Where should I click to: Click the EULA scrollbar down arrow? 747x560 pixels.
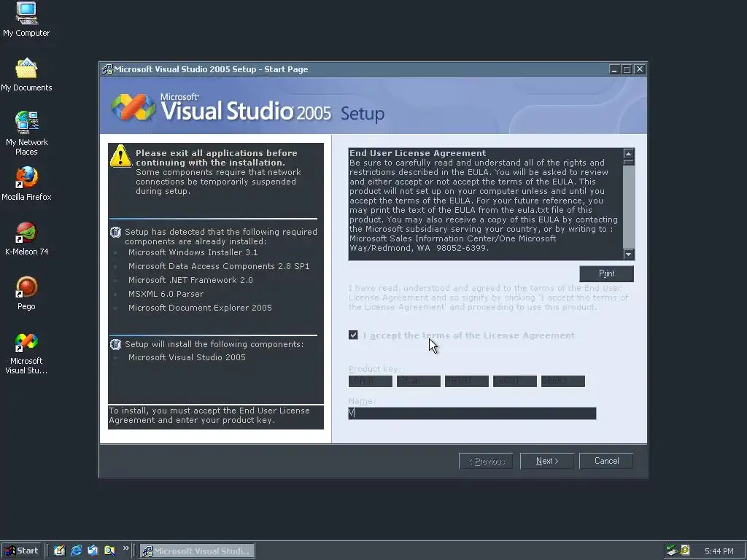tap(628, 254)
